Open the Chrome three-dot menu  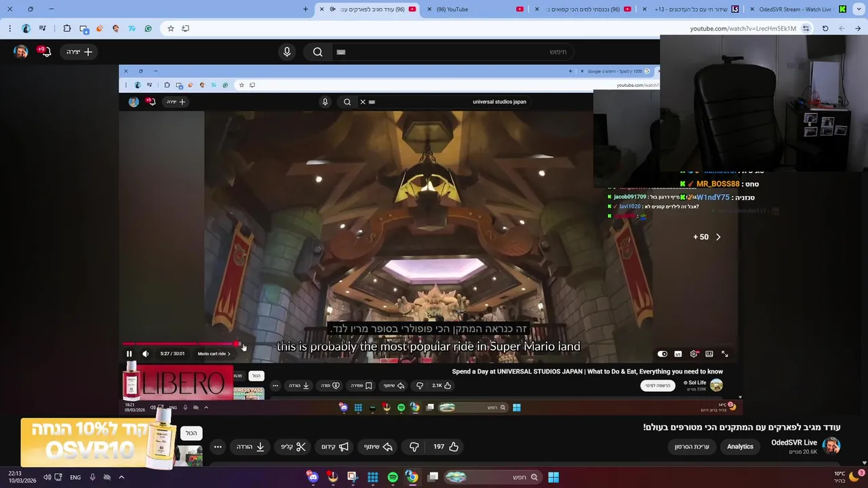click(9, 28)
